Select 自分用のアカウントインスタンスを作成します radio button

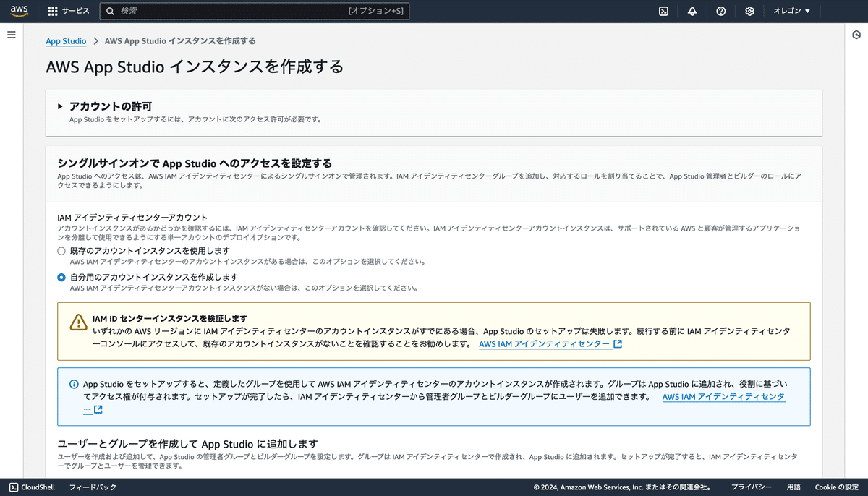61,277
